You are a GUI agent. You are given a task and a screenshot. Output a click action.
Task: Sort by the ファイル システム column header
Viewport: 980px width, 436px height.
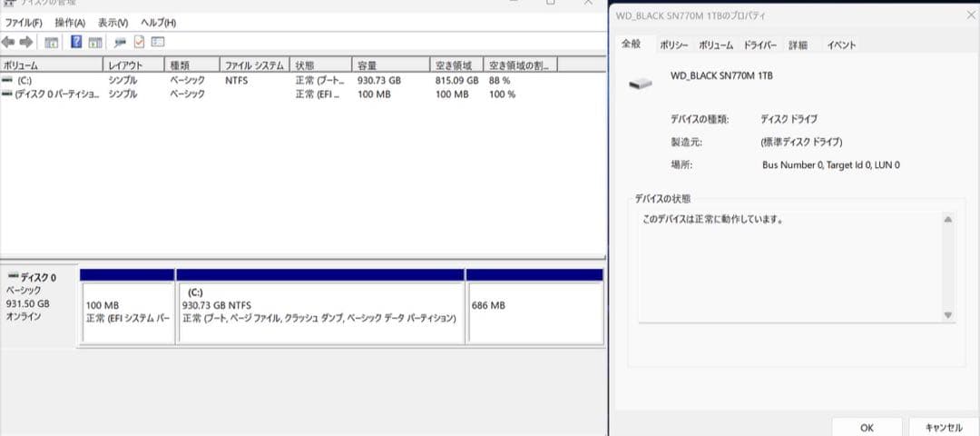[255, 65]
